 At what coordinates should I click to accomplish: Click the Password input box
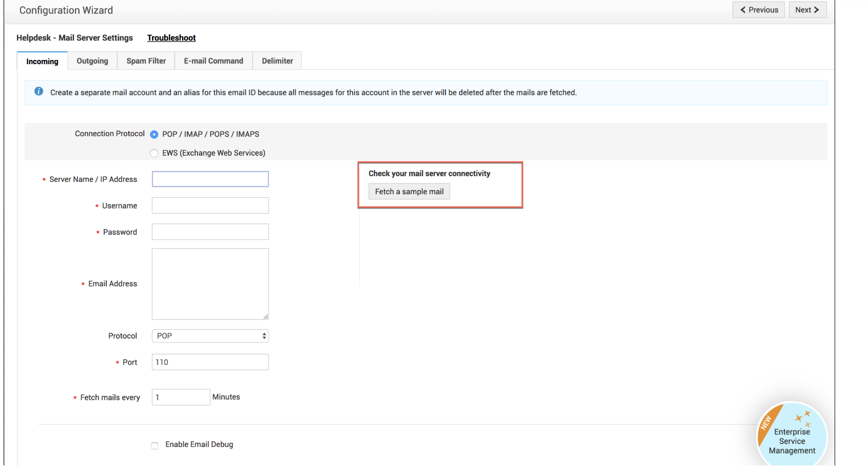[210, 232]
